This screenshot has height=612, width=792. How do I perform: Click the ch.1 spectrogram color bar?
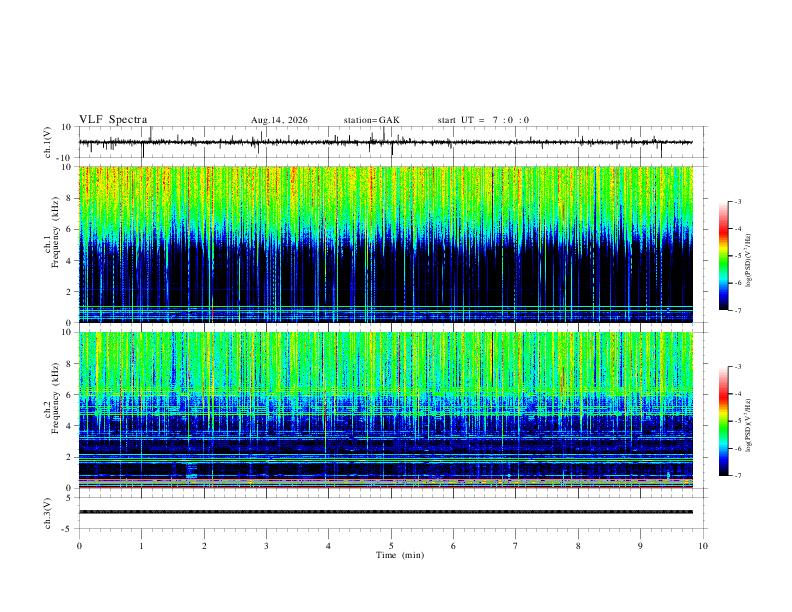click(x=723, y=256)
